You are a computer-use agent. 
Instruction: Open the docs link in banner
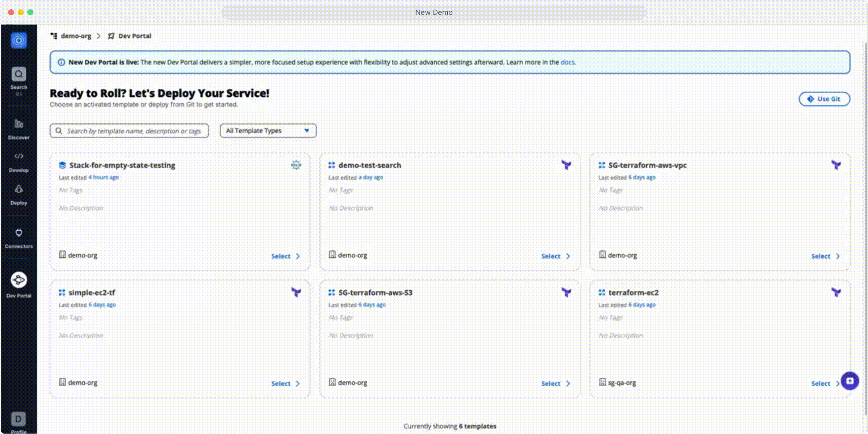567,62
